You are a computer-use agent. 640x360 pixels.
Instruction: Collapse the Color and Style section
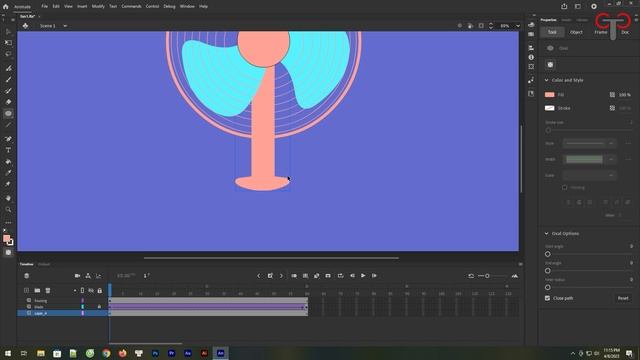[x=547, y=80]
